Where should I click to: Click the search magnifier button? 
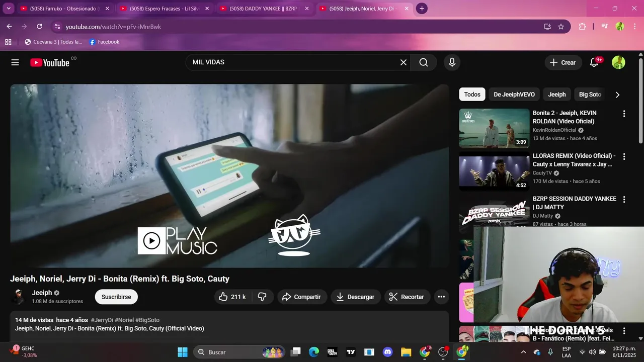(424, 62)
